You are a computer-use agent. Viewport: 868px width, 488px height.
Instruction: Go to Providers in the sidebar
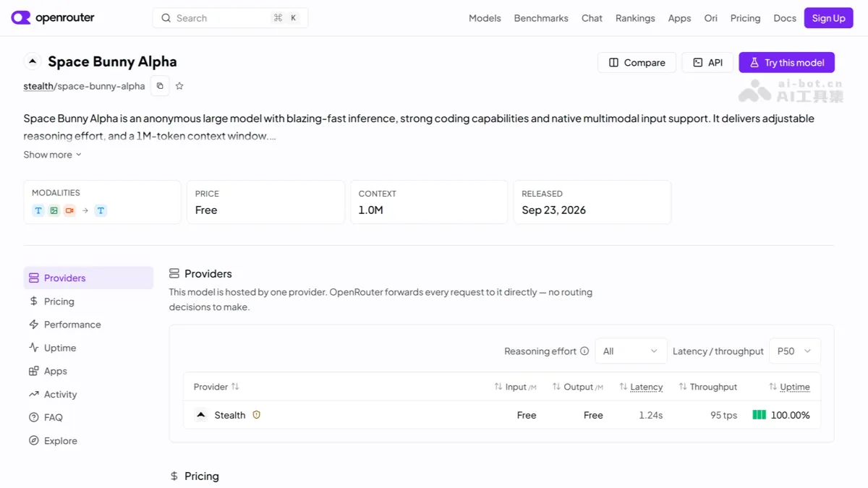(x=88, y=278)
